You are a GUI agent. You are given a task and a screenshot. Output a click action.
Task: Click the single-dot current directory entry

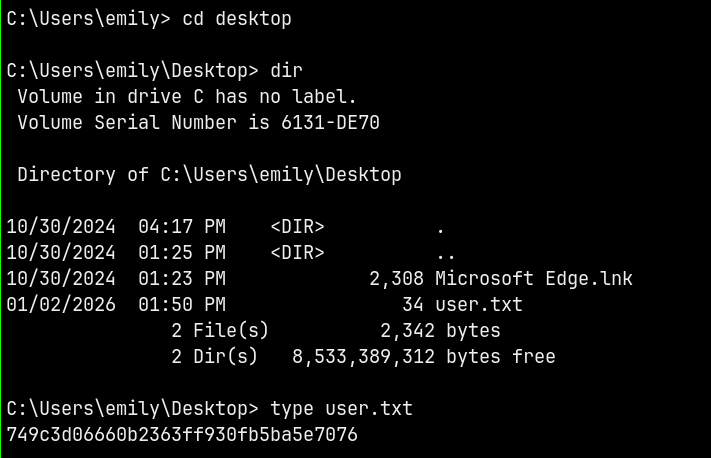pyautogui.click(x=441, y=227)
